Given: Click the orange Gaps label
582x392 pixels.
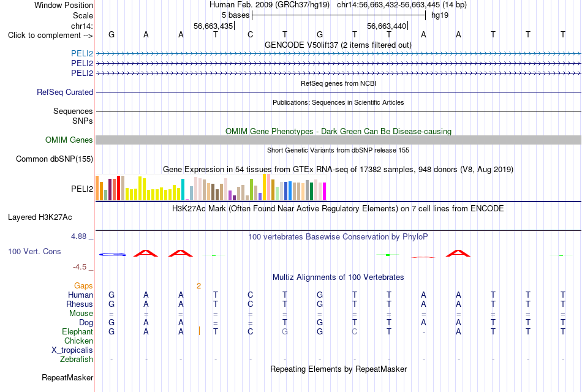Looking at the screenshot, I should pos(83,285).
